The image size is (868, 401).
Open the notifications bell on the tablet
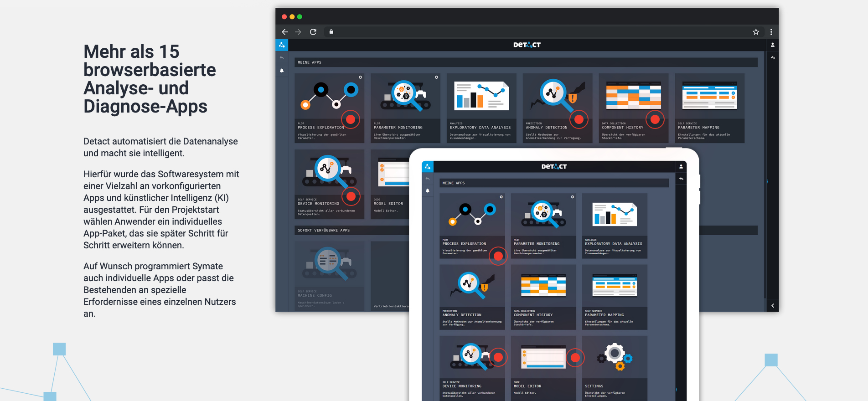click(x=428, y=190)
